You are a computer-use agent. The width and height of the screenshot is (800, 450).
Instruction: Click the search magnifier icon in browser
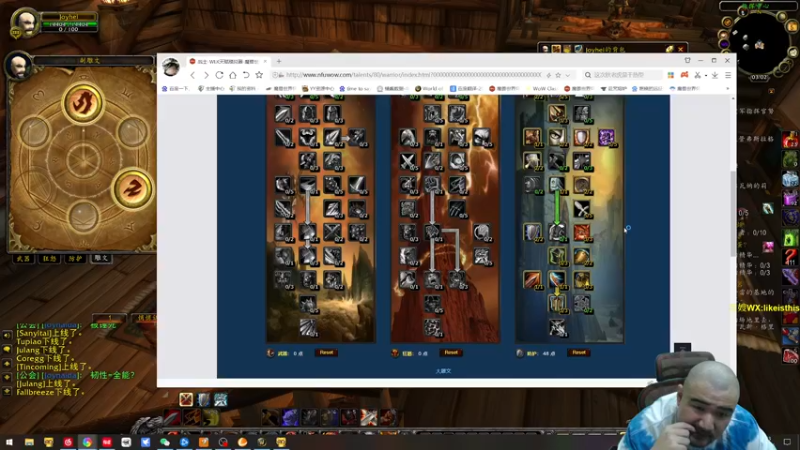(588, 75)
